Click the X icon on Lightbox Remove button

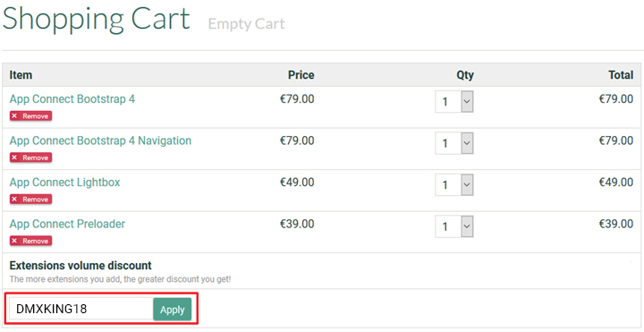coord(14,200)
